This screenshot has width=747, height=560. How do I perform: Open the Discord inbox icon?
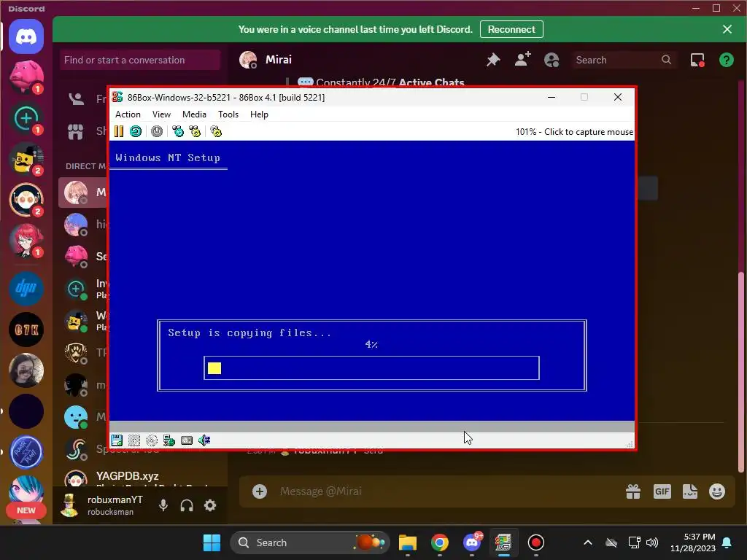pyautogui.click(x=697, y=60)
